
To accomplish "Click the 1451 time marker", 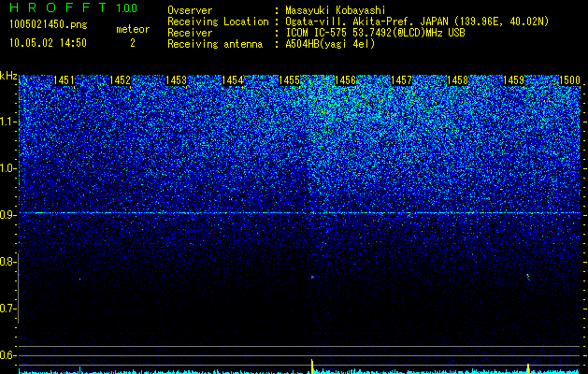I will click(x=64, y=80).
